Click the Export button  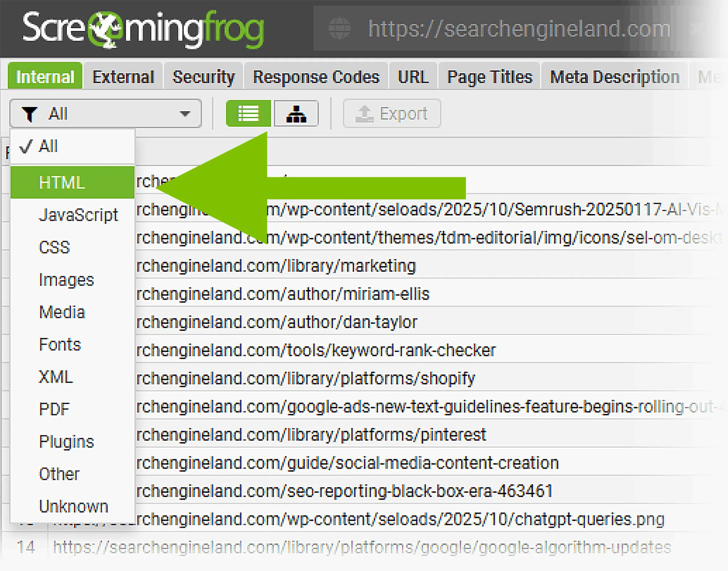coord(392,114)
